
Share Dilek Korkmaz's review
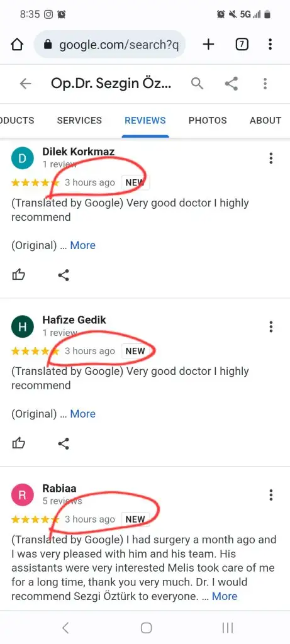(x=64, y=275)
